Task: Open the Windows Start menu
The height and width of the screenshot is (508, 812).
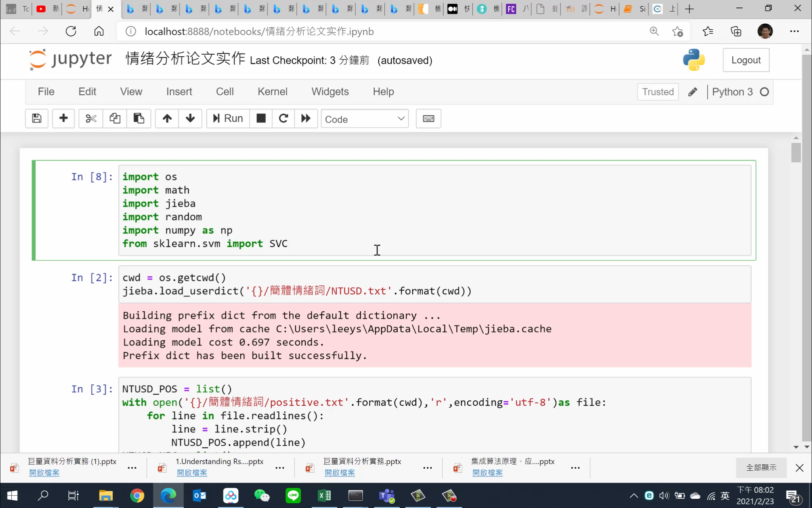Action: tap(12, 495)
